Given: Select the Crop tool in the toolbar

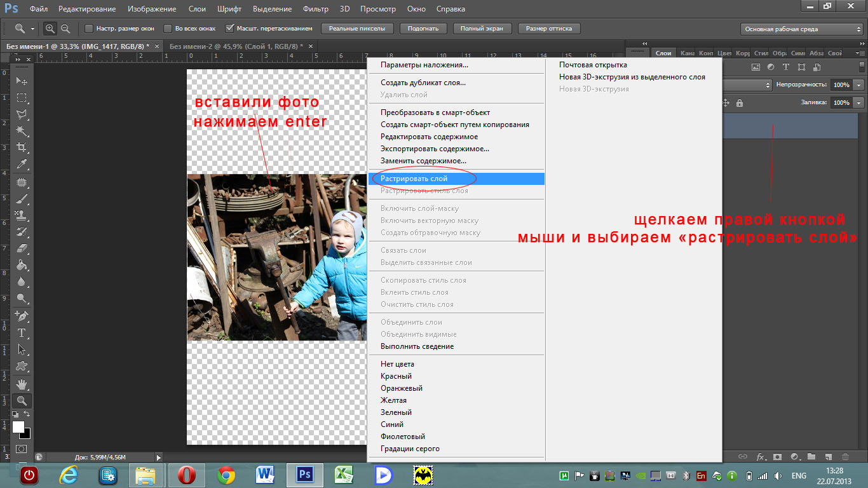Looking at the screenshot, I should [22, 147].
